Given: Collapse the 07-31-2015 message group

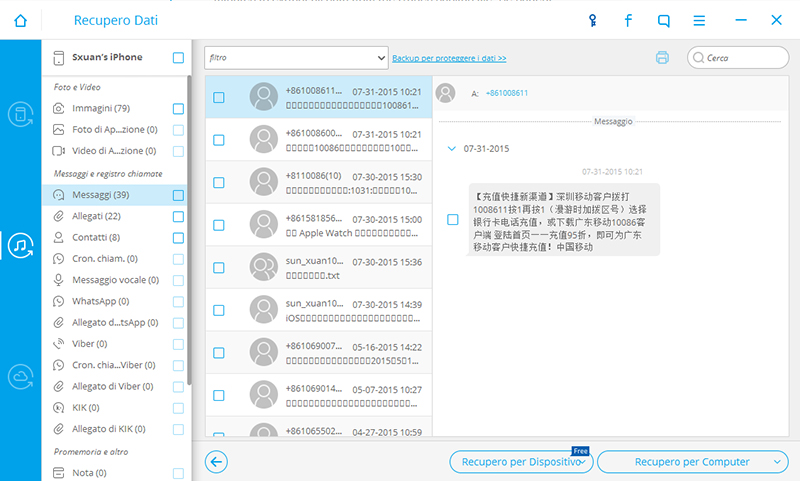Looking at the screenshot, I should click(x=452, y=148).
